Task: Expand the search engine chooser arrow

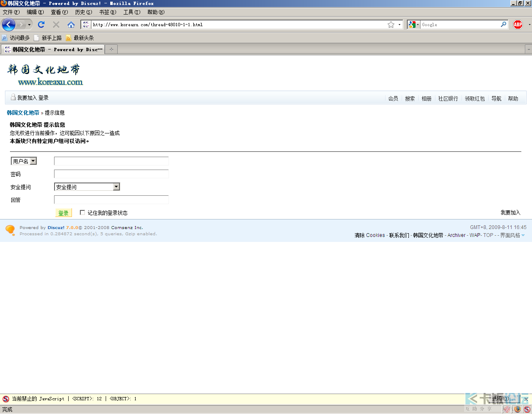Action: pyautogui.click(x=418, y=25)
